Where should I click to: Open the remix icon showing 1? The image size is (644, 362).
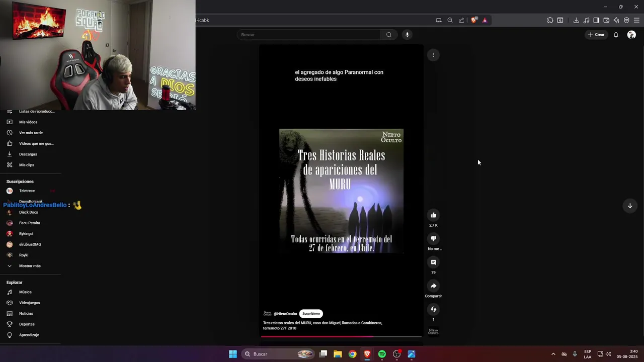433,309
